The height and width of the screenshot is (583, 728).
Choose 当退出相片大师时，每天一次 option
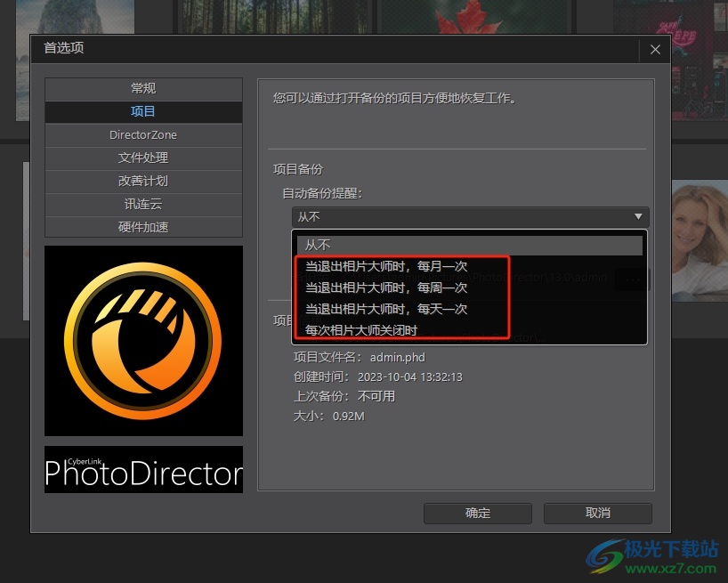pos(386,309)
